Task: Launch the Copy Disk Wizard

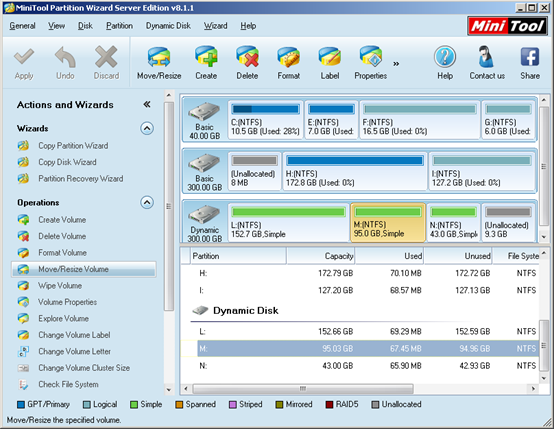Action: 67,162
